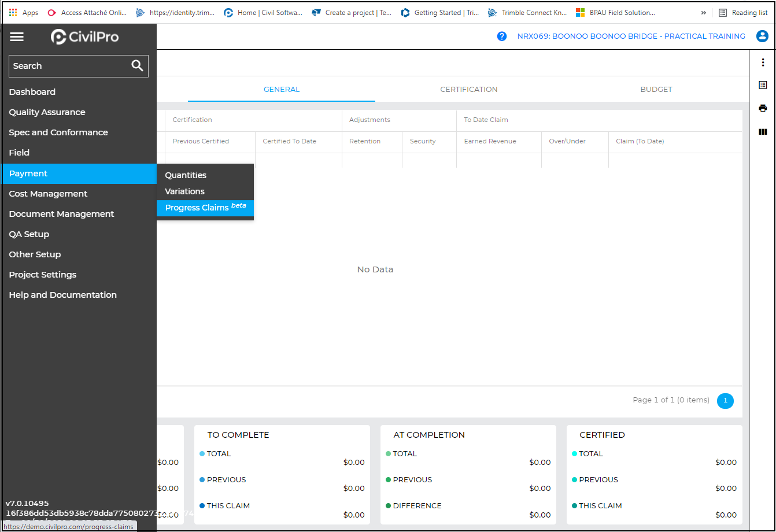Click the Security column header
Image resolution: width=776 pixels, height=532 pixels.
[429, 141]
